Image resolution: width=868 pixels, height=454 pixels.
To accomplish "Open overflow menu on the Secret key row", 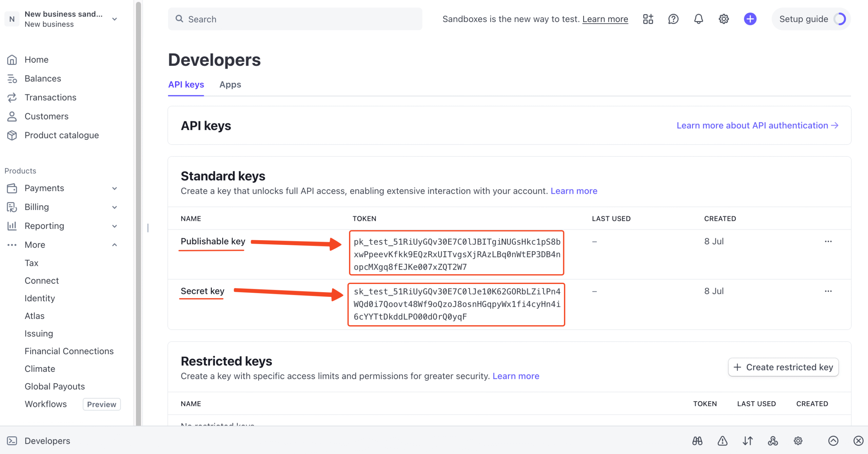I will pos(829,291).
